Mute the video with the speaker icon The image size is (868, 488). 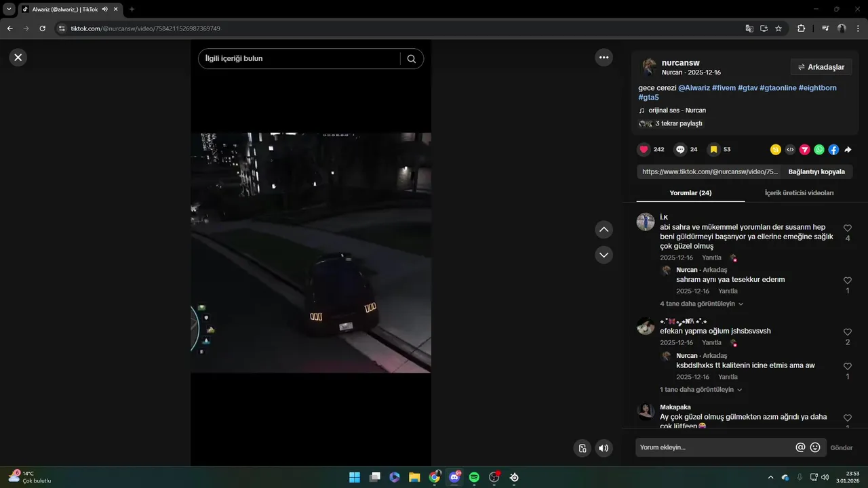tap(604, 448)
